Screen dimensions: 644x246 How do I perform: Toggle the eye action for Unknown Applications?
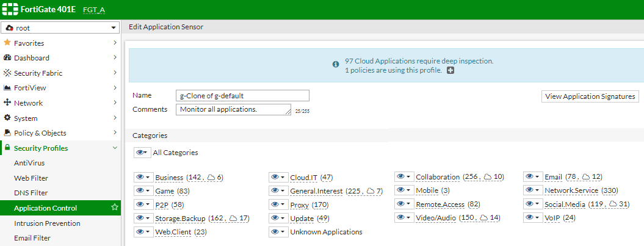point(278,232)
